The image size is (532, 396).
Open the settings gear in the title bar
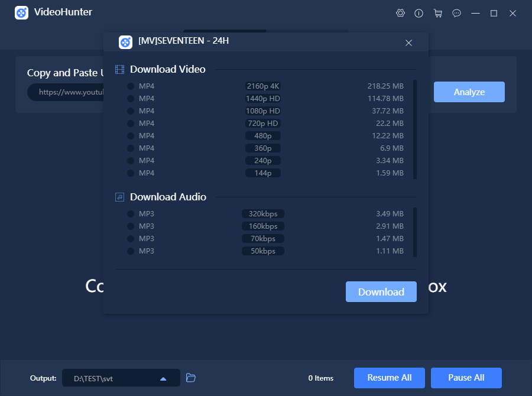tap(400, 12)
